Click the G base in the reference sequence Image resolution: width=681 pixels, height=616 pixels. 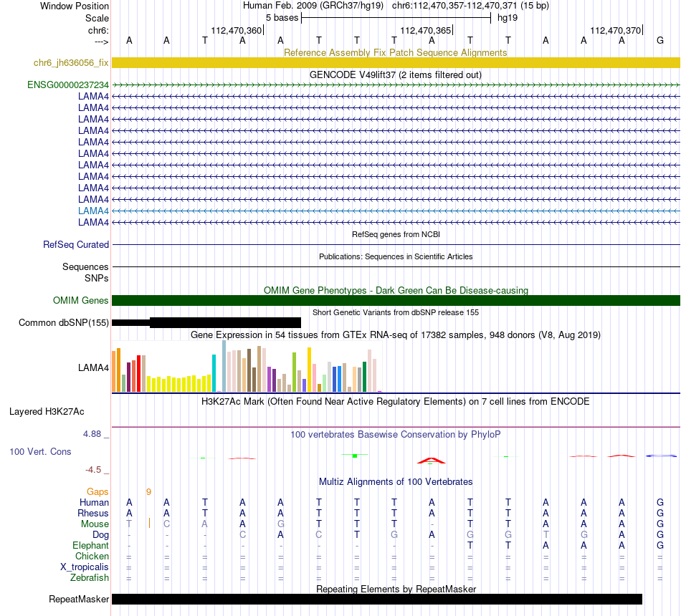[659, 40]
